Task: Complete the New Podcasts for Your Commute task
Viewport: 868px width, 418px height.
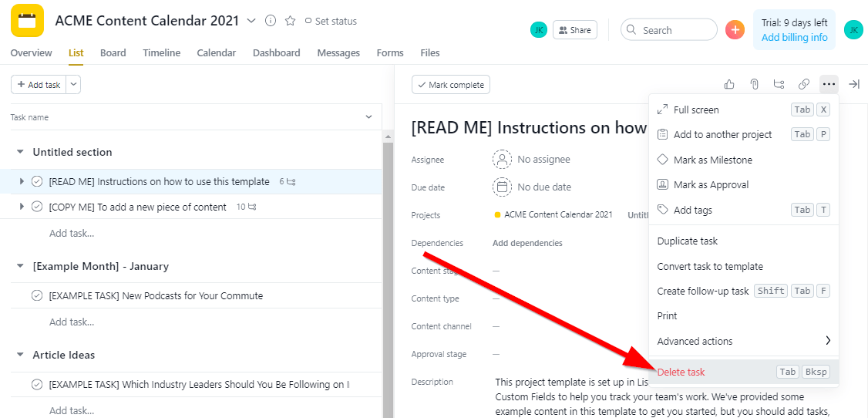Action: pos(37,295)
